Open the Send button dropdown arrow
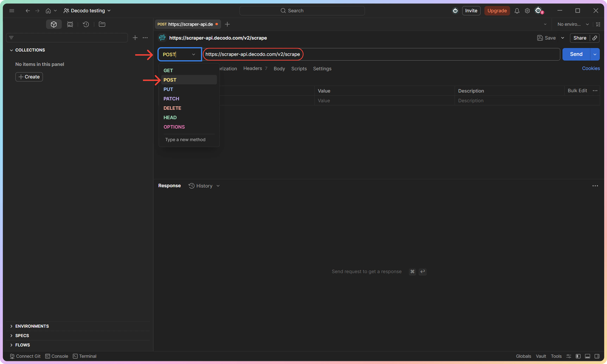The image size is (607, 364). (595, 54)
